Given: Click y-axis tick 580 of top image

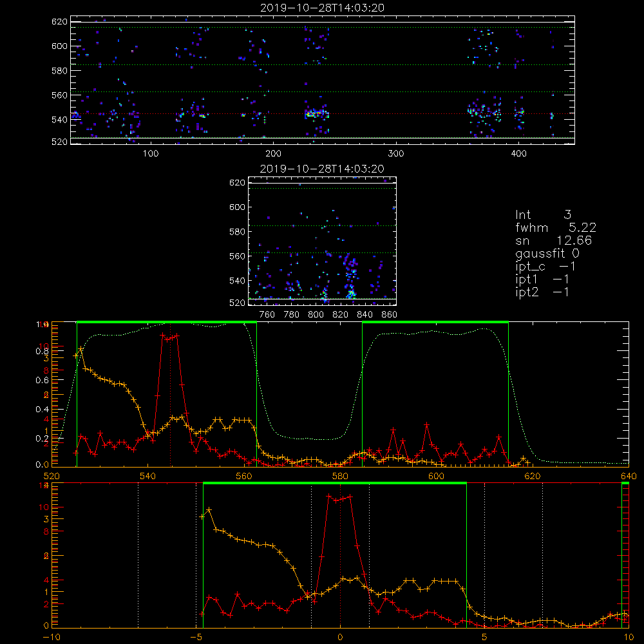Looking at the screenshot, I should click(59, 70).
